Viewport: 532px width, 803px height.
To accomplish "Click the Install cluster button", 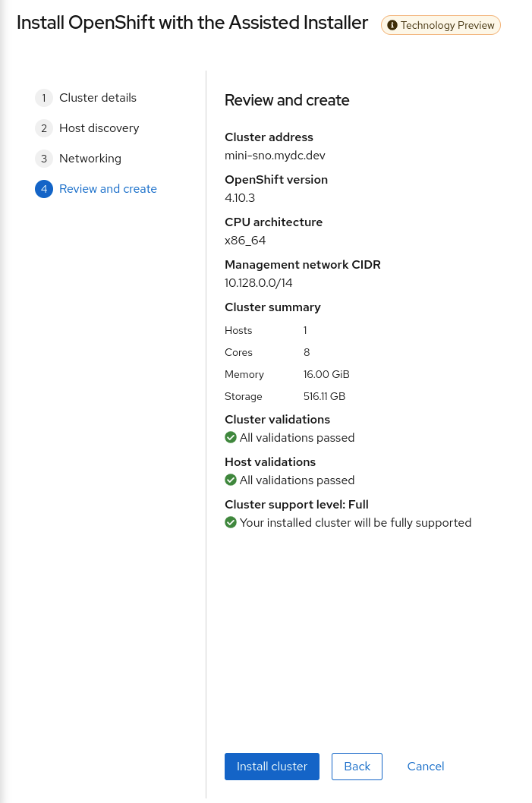I will coord(272,766).
